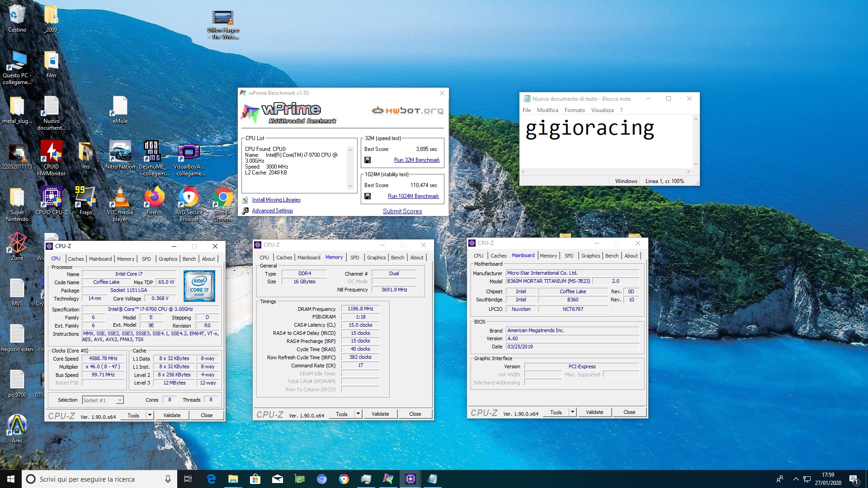Viewport: 868px width, 488px height.
Task: Click Run 1024M Benchmark link
Action: 413,196
